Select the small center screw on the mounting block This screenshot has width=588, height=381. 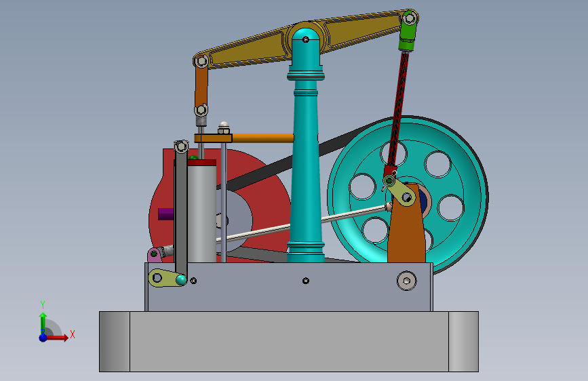pos(306,281)
